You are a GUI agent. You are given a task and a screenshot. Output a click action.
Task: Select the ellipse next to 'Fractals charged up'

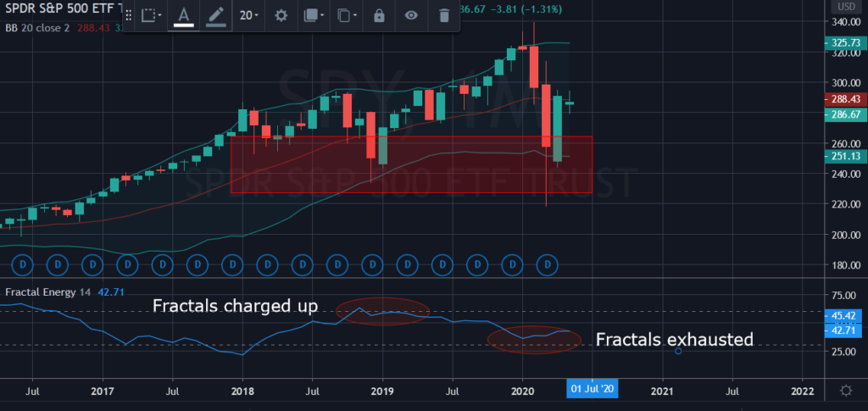point(382,312)
